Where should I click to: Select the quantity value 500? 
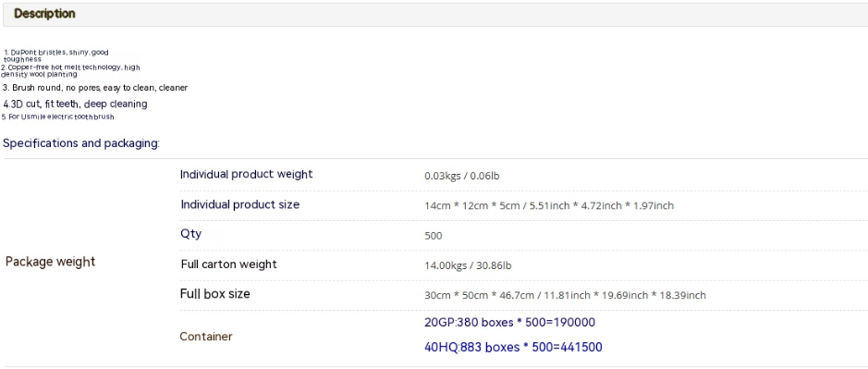click(x=434, y=236)
